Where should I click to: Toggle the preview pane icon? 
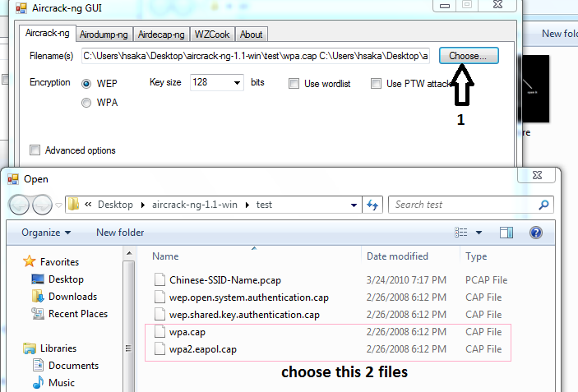click(x=506, y=233)
